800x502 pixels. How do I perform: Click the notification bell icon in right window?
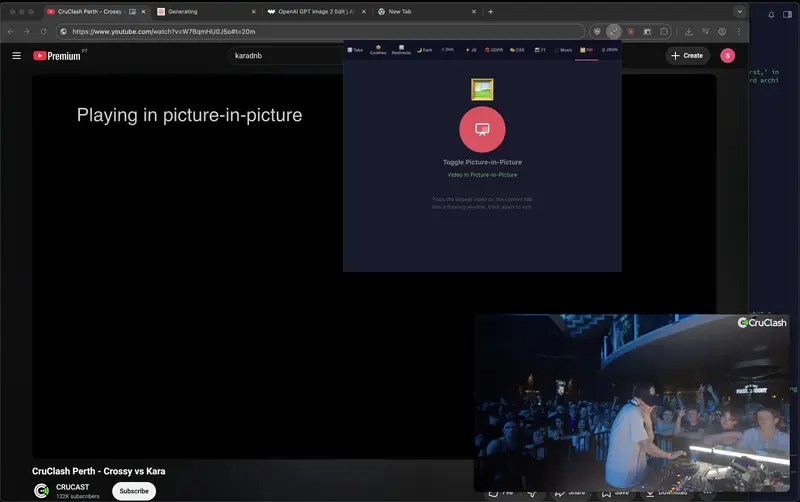click(x=771, y=14)
